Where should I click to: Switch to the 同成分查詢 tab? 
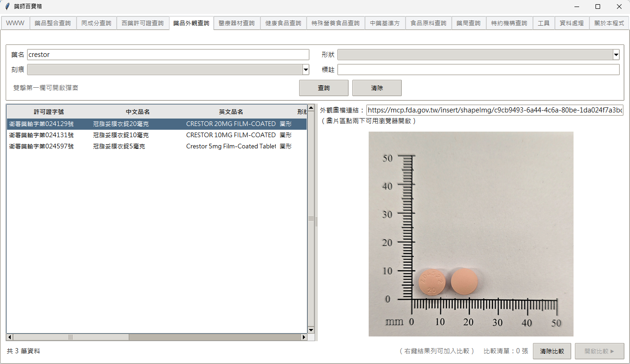[x=96, y=23]
